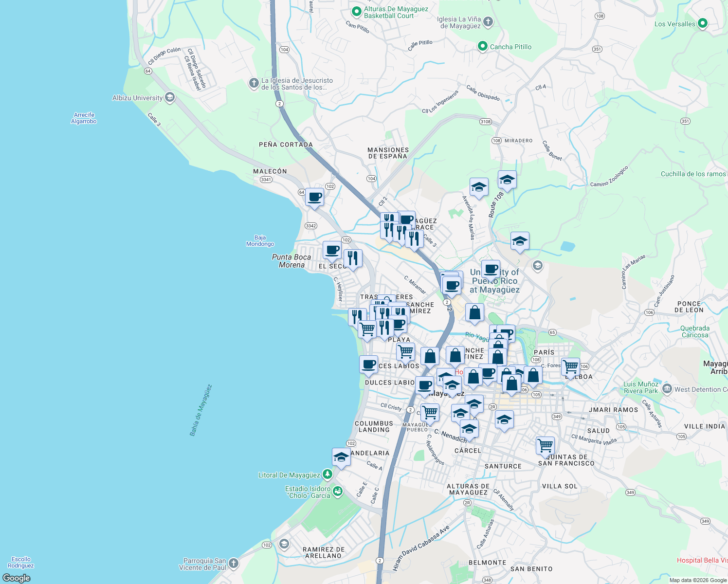728x584 pixels.
Task: Click the shopping cart marker in Playa neighborhood
Action: [x=405, y=351]
